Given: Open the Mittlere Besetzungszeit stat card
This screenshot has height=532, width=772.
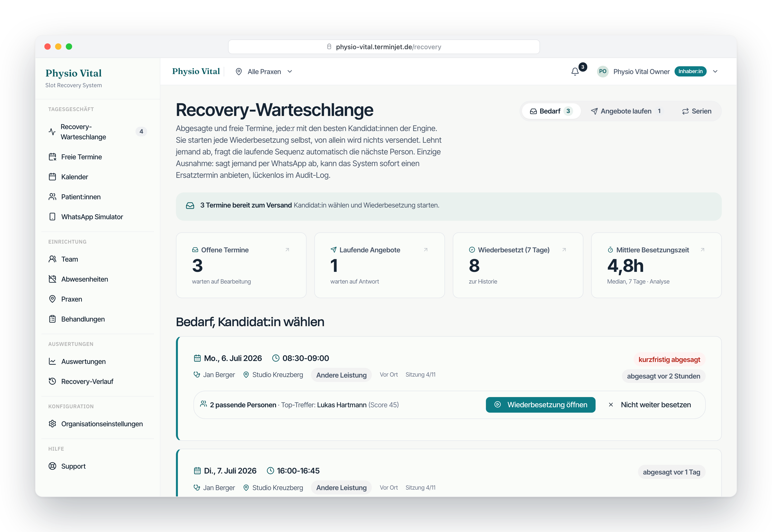Looking at the screenshot, I should coord(656,265).
